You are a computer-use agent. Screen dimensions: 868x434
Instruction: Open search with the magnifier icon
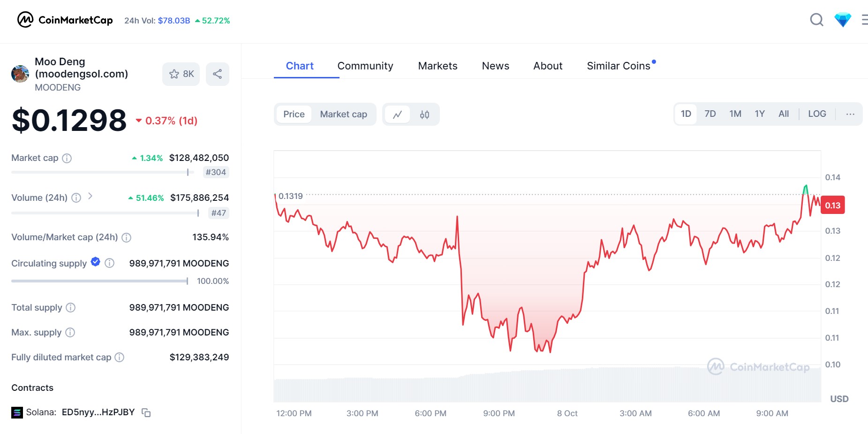click(x=816, y=20)
